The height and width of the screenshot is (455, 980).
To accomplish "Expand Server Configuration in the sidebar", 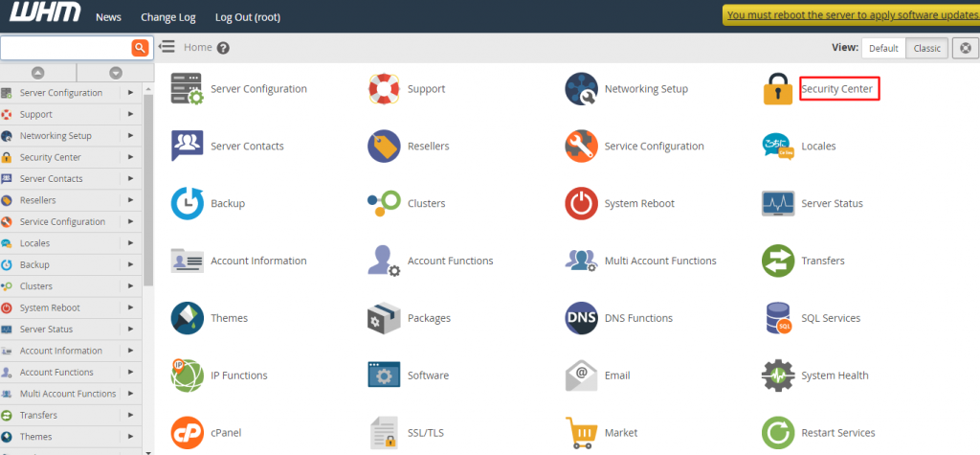I will [x=131, y=93].
